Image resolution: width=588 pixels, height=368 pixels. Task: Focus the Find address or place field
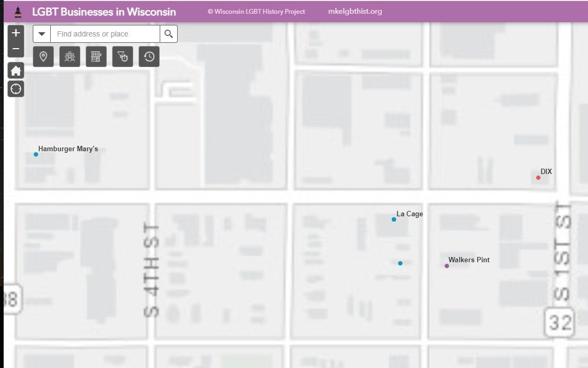(x=105, y=34)
